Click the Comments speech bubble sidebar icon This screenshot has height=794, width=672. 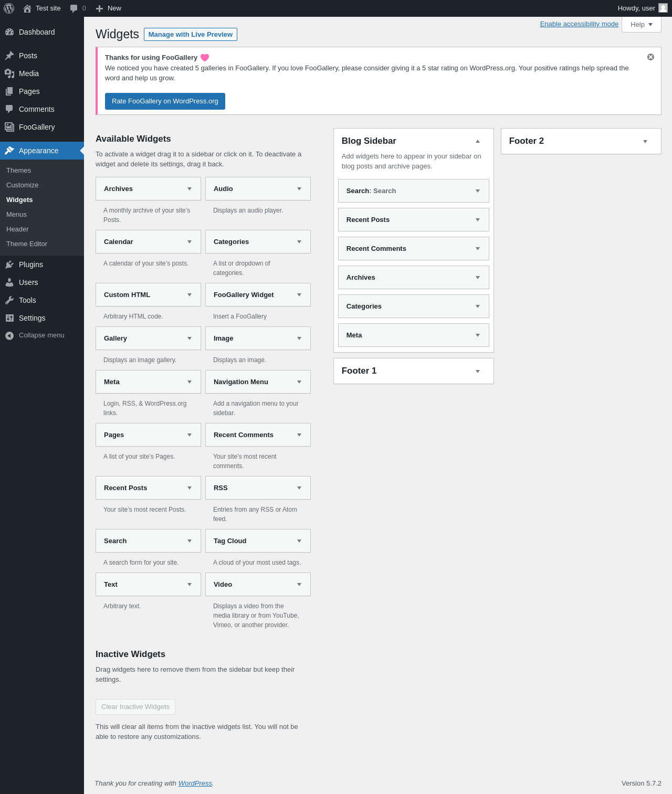point(9,109)
